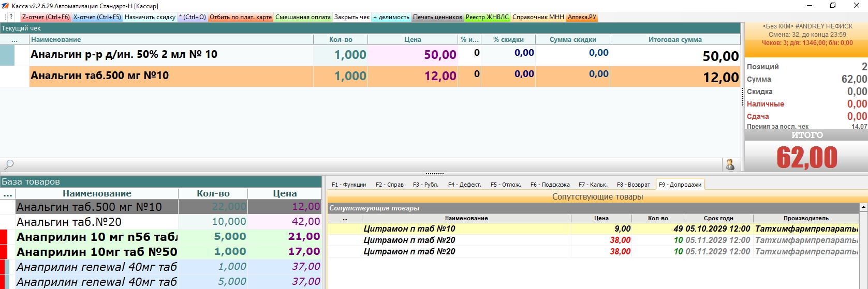Open the Аптека.РУ toolbar item
The width and height of the screenshot is (868, 289).
tap(582, 17)
